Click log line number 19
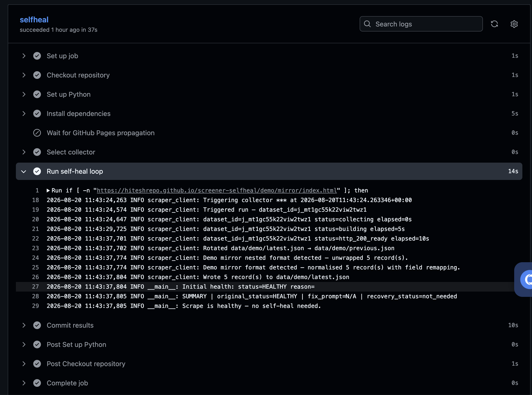Image resolution: width=532 pixels, height=395 pixels. (35, 210)
